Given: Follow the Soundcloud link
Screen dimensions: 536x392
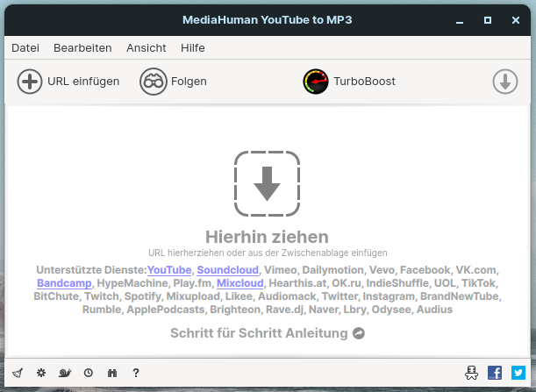Looking at the screenshot, I should 228,270.
